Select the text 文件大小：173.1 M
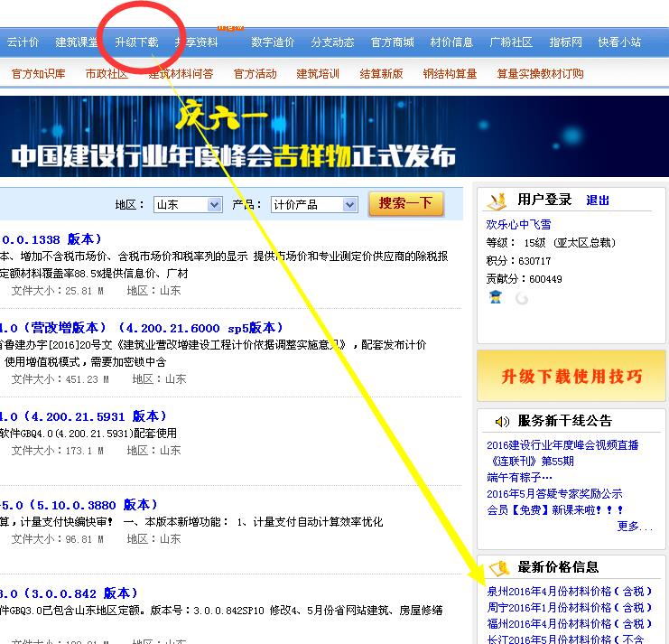The image size is (669, 644). tap(57, 450)
